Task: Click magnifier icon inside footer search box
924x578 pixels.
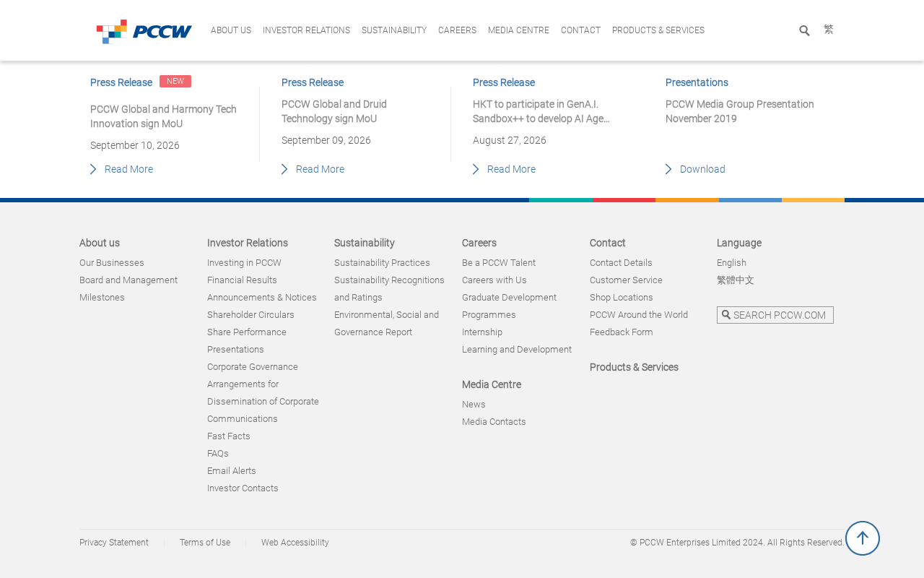Action: pyautogui.click(x=726, y=315)
